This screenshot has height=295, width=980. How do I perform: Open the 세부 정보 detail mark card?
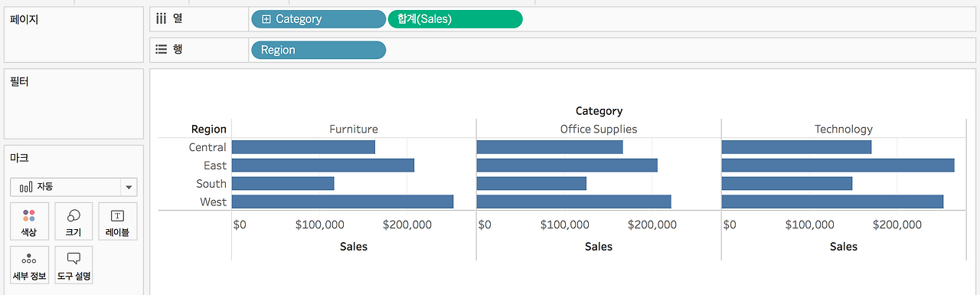click(x=29, y=265)
